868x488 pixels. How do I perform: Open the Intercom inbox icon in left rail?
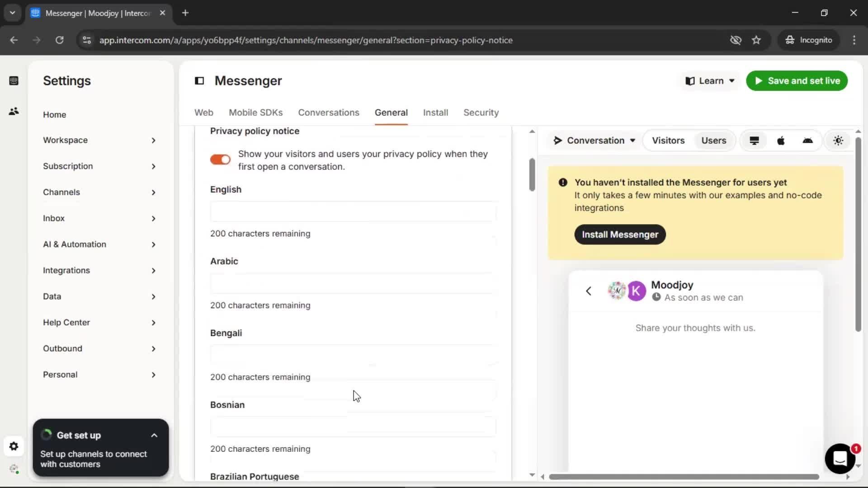[x=14, y=81]
